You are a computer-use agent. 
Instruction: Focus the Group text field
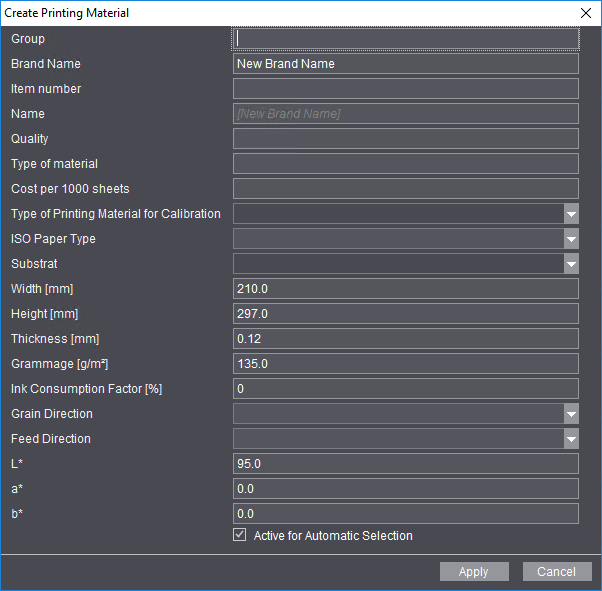(x=405, y=39)
